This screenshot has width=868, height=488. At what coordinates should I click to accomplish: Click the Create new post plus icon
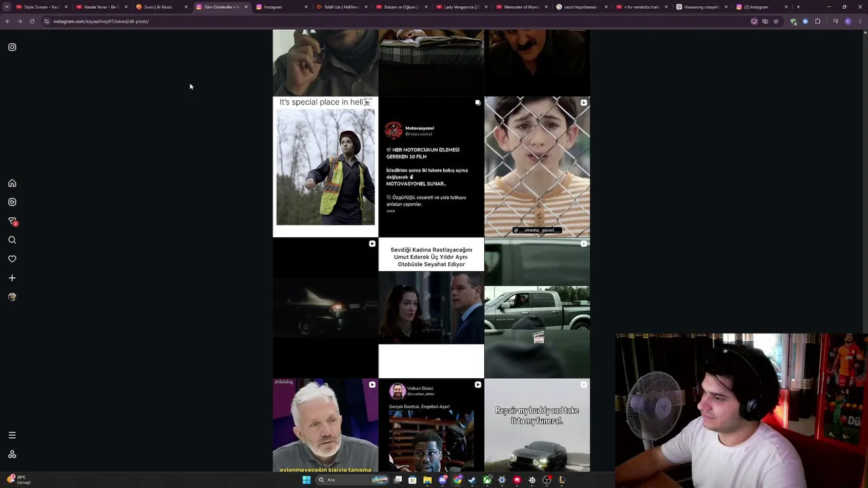coord(12,278)
